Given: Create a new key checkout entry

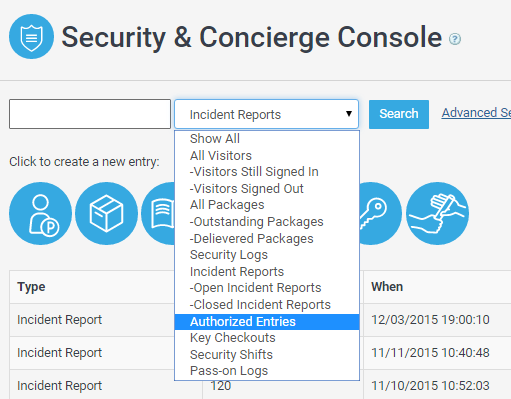Looking at the screenshot, I should pos(381,213).
